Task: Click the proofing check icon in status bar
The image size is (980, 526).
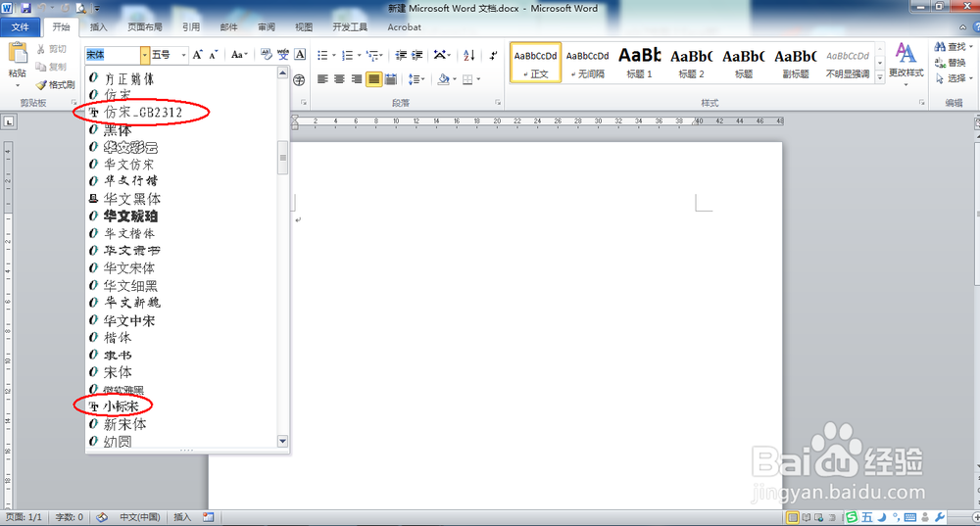Action: tap(102, 517)
